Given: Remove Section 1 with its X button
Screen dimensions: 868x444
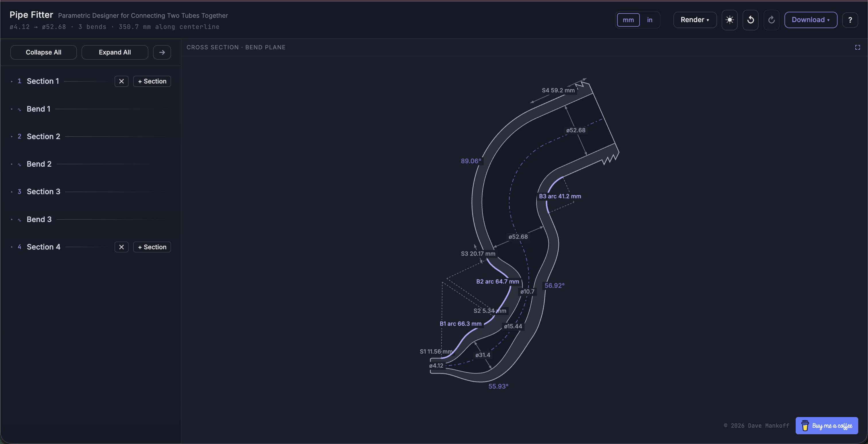Looking at the screenshot, I should (x=122, y=81).
